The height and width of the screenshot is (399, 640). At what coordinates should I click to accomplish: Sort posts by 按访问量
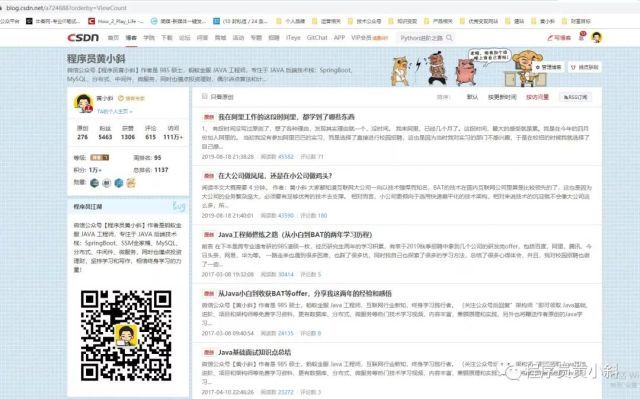(538, 97)
